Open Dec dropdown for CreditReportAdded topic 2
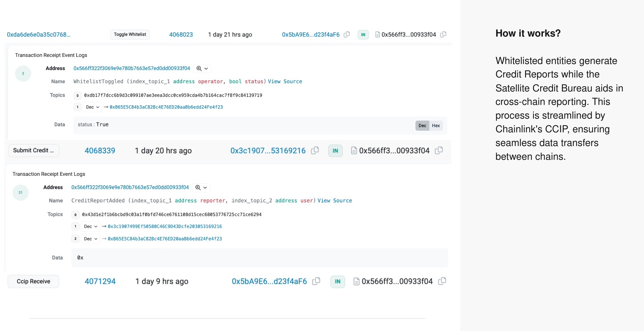Screen dimensions: 644x331 [91, 239]
